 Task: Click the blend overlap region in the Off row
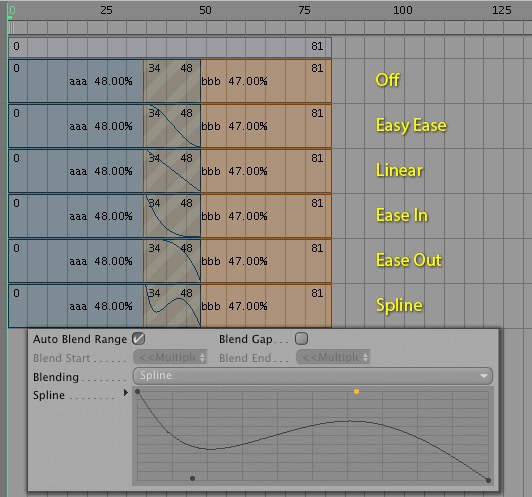pos(172,81)
